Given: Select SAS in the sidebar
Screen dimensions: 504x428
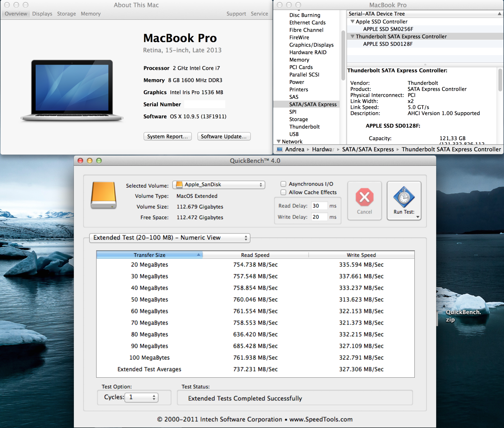Looking at the screenshot, I should pos(294,97).
